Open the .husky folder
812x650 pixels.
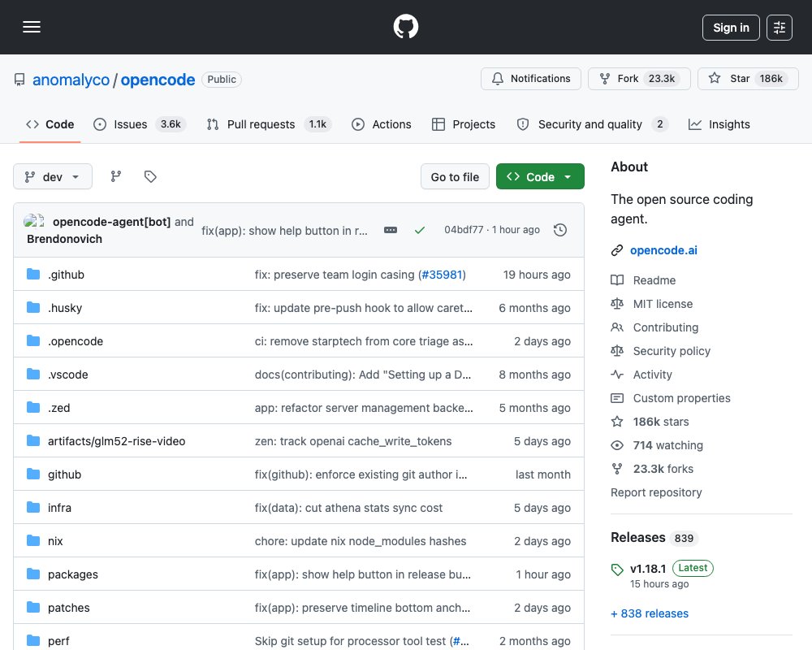click(x=65, y=308)
